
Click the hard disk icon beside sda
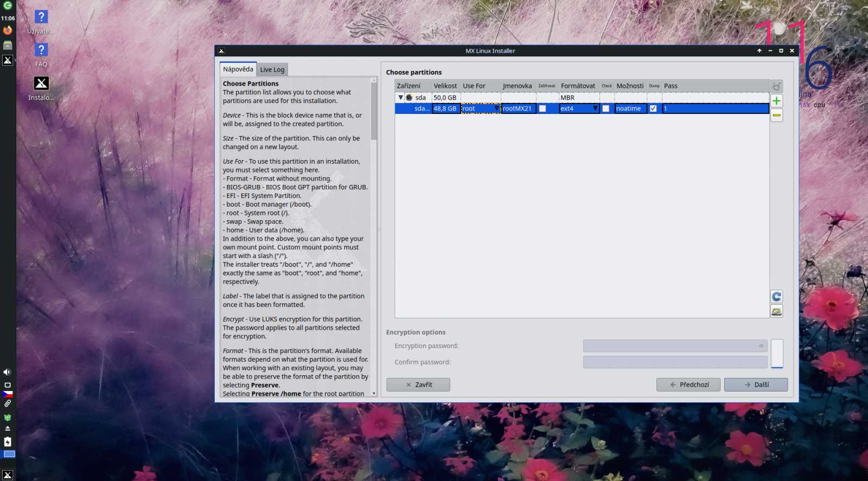pyautogui.click(x=409, y=98)
